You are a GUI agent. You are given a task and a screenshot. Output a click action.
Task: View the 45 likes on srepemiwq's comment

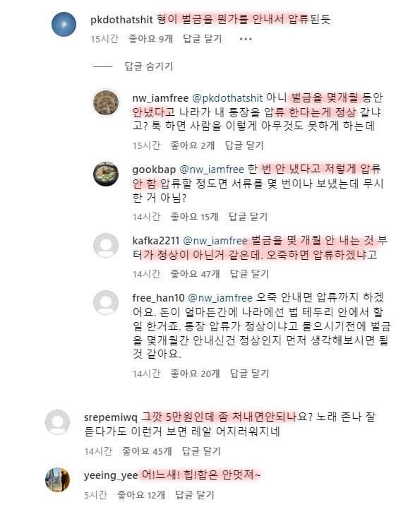tap(147, 451)
